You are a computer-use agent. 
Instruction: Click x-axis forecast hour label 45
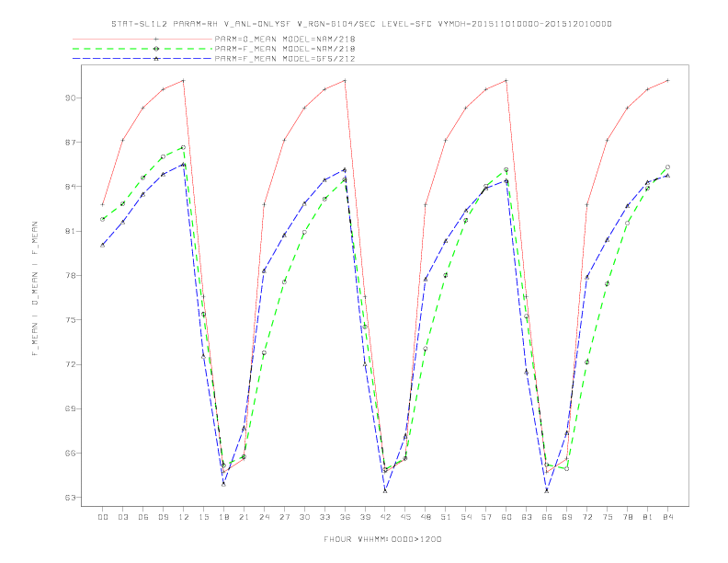pos(405,517)
